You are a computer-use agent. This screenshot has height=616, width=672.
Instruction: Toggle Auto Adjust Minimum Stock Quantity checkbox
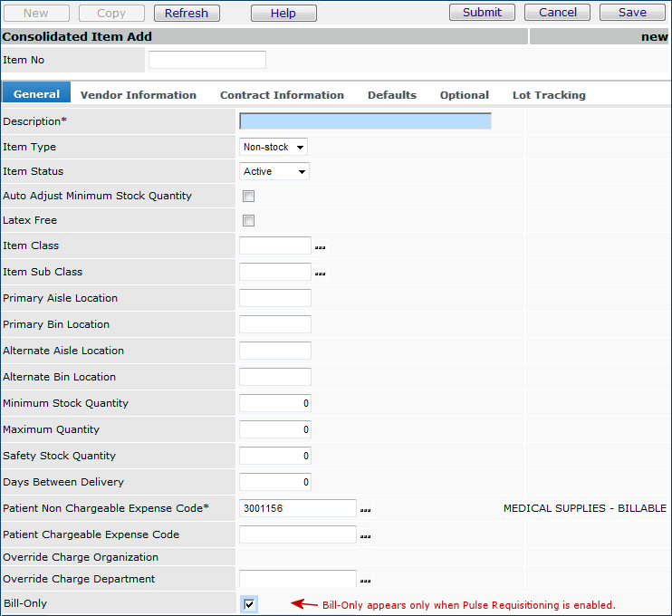pos(248,196)
